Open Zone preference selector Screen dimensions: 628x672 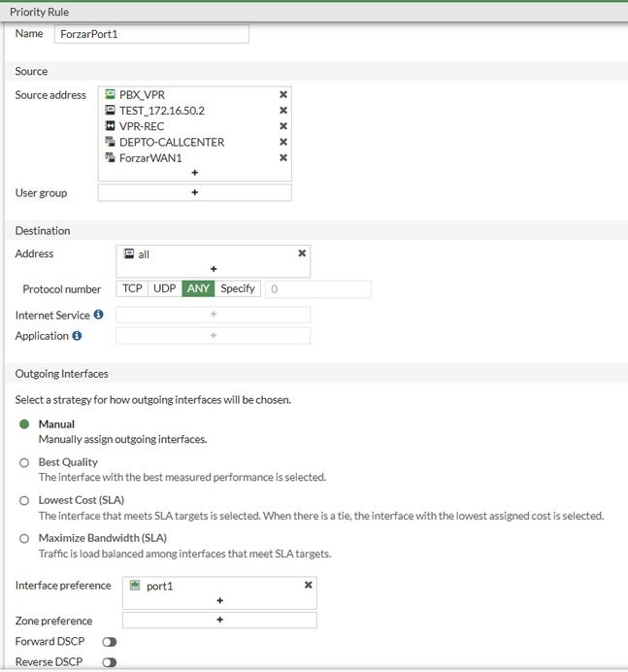click(219, 620)
